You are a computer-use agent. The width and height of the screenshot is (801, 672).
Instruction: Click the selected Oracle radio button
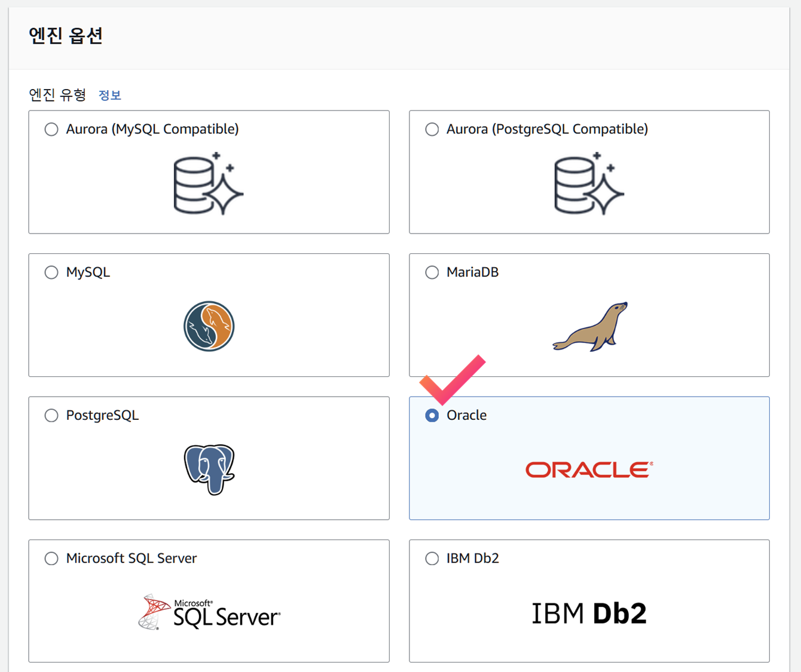click(x=432, y=415)
